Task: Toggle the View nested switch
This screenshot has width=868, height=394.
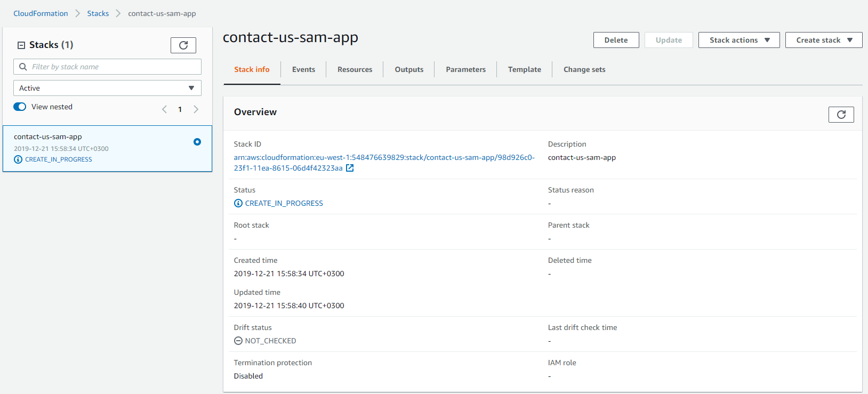Action: click(x=20, y=107)
